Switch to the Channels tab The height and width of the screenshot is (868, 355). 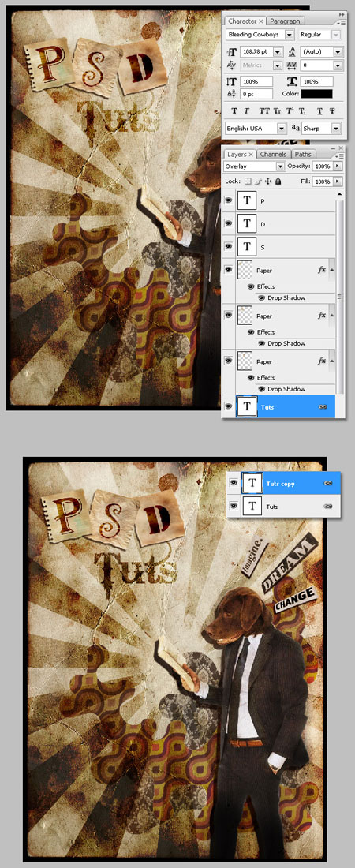pyautogui.click(x=273, y=155)
